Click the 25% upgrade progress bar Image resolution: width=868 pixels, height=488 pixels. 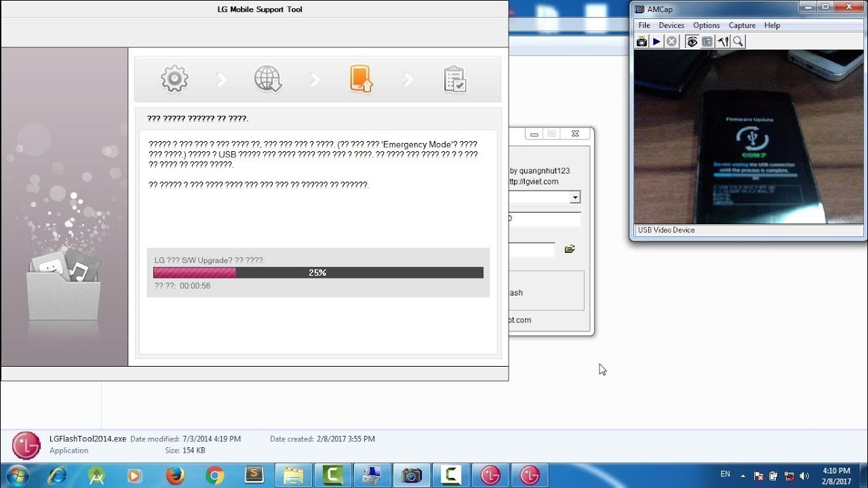click(318, 272)
